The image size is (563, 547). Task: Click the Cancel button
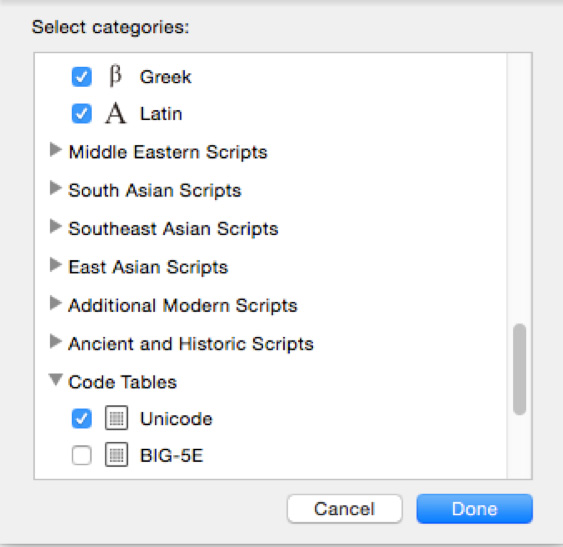coord(345,509)
